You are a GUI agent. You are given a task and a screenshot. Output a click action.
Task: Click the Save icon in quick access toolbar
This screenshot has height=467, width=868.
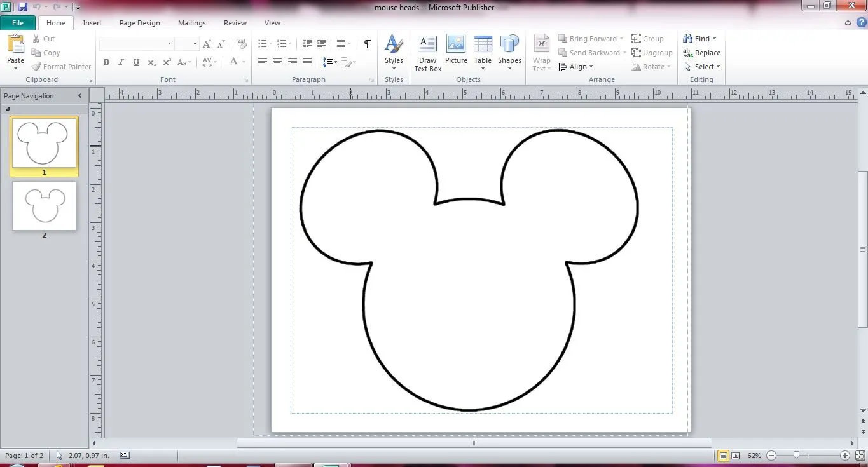coord(23,7)
